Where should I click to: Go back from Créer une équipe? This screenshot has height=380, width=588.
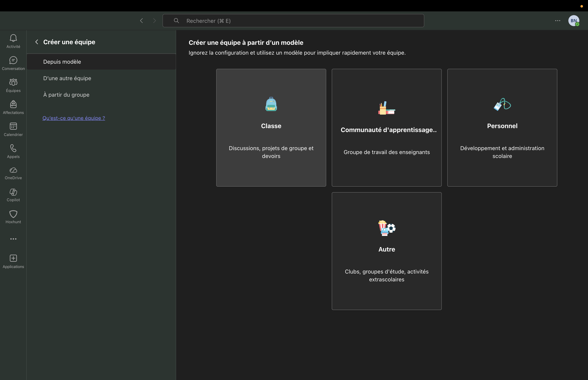pyautogui.click(x=37, y=42)
